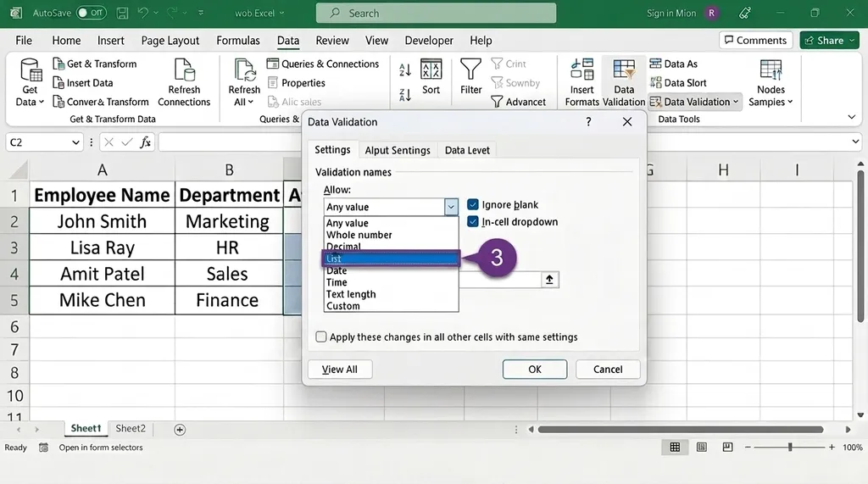Open the Developer ribbon tab

click(429, 41)
